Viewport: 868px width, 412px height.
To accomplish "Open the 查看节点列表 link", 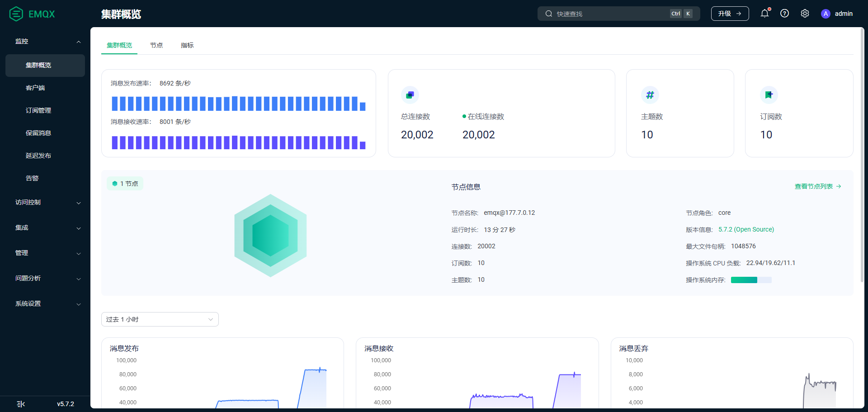I will pyautogui.click(x=818, y=186).
